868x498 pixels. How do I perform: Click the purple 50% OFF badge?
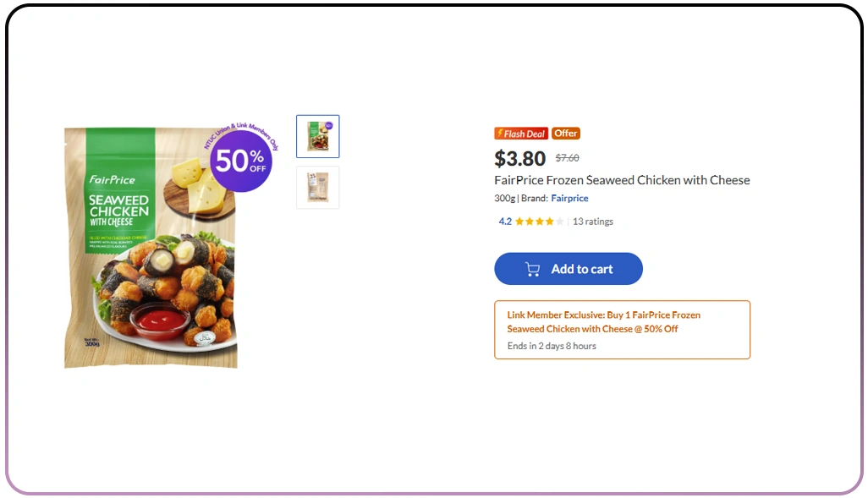pyautogui.click(x=241, y=161)
